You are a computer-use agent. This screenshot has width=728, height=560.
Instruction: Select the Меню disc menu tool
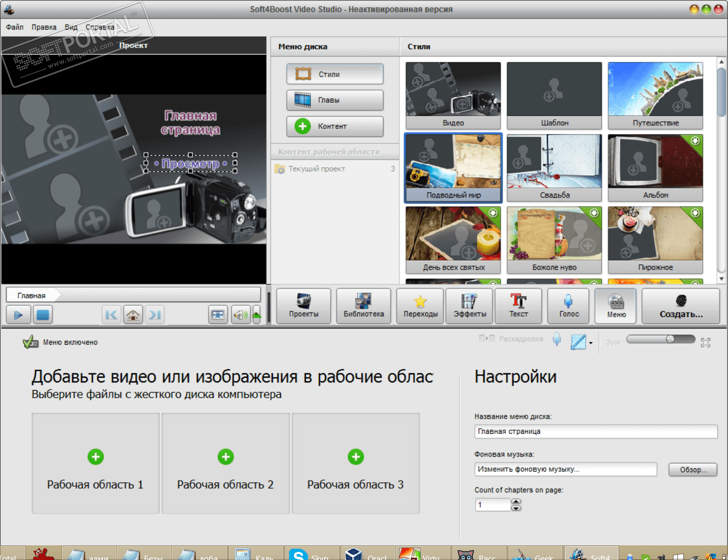click(616, 306)
